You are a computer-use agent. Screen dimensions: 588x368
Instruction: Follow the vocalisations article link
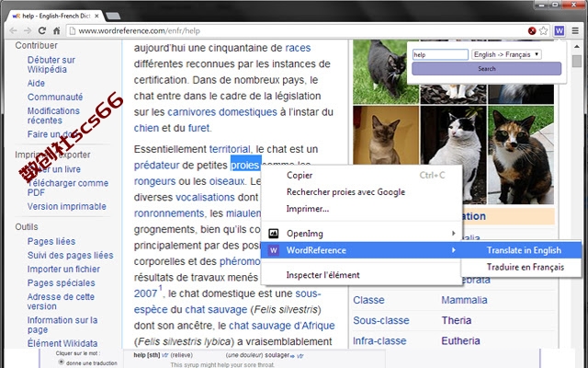[x=205, y=197]
